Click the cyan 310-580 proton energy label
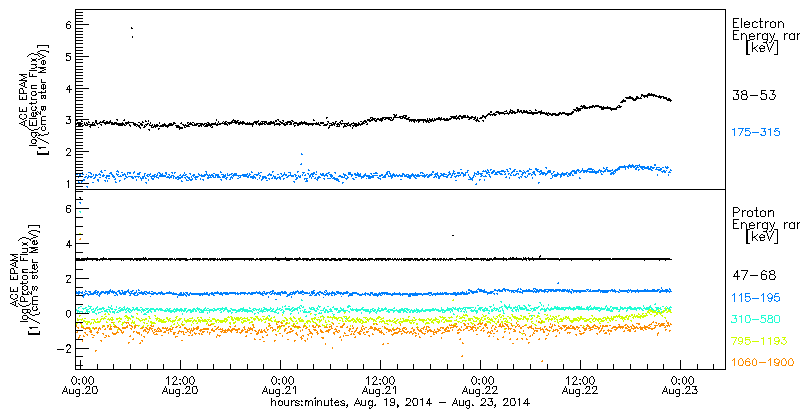This screenshot has height=410, width=800. [x=756, y=319]
